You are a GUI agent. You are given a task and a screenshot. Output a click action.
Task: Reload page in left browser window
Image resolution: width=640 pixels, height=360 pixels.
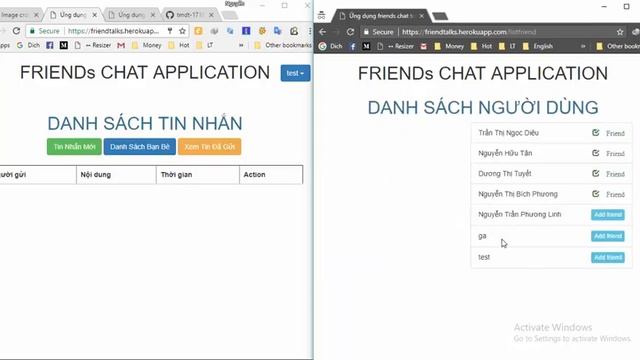point(16,31)
